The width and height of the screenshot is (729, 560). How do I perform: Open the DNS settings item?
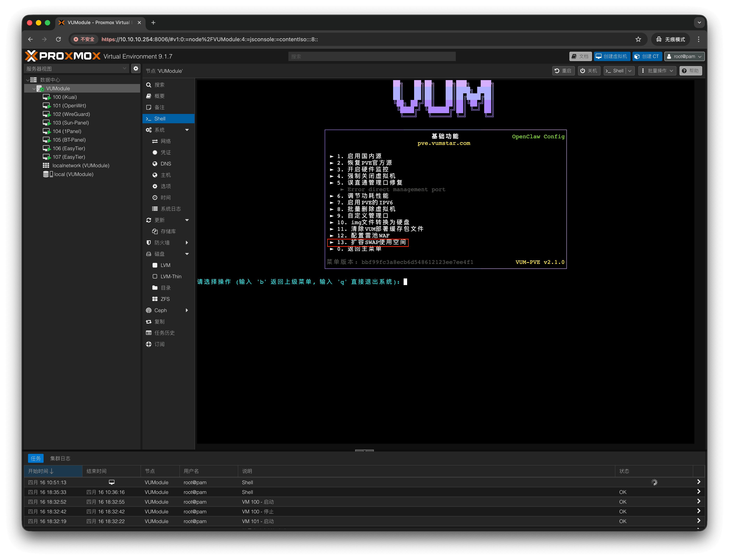pos(169,164)
